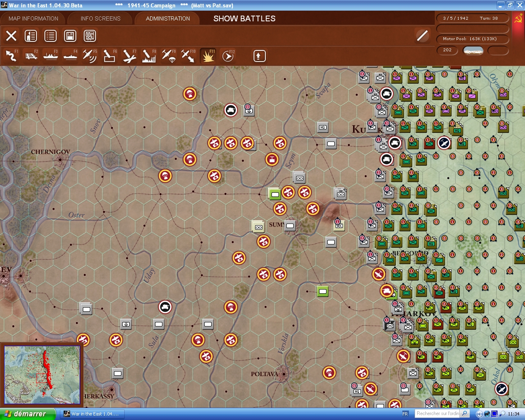Select the F4 amphibious transport mode

pyautogui.click(x=71, y=56)
